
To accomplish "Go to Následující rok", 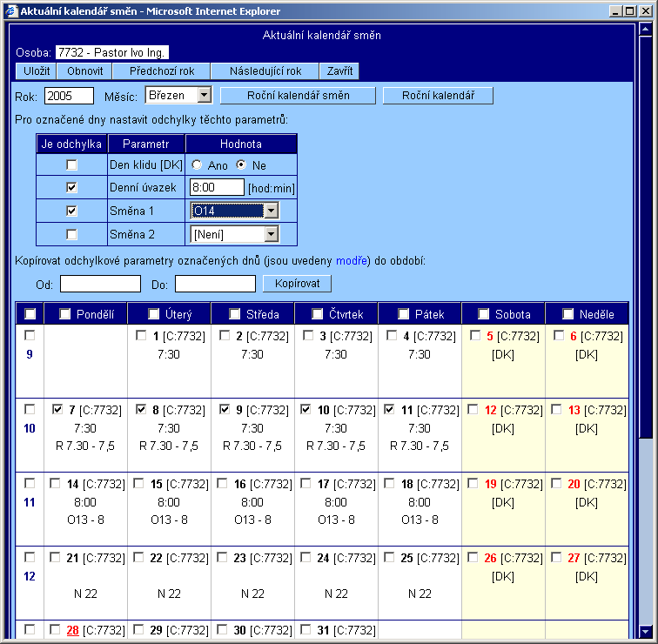I will click(x=265, y=70).
